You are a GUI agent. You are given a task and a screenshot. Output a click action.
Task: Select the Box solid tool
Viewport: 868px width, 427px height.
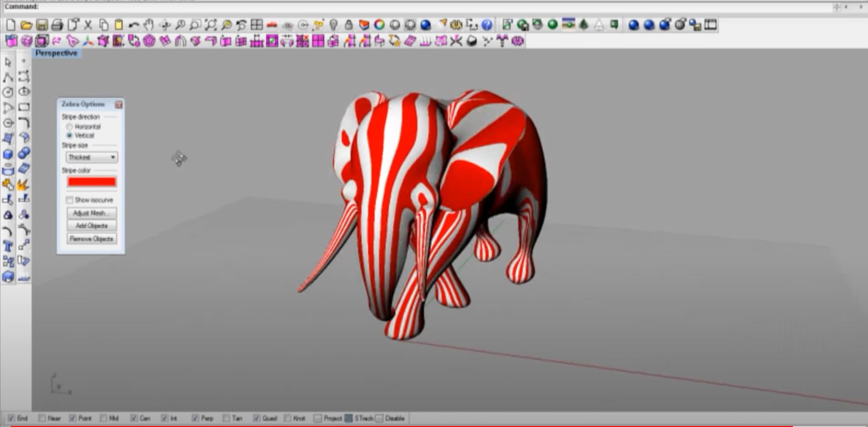point(8,154)
